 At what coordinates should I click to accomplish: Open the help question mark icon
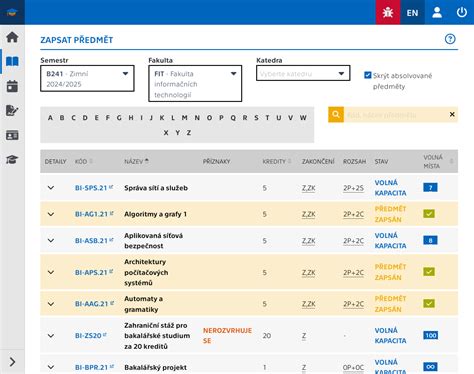(x=450, y=39)
